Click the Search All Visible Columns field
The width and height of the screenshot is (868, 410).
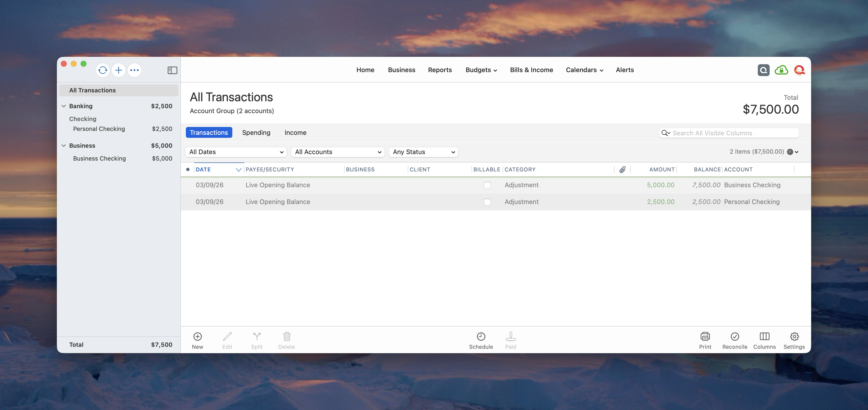pyautogui.click(x=733, y=133)
